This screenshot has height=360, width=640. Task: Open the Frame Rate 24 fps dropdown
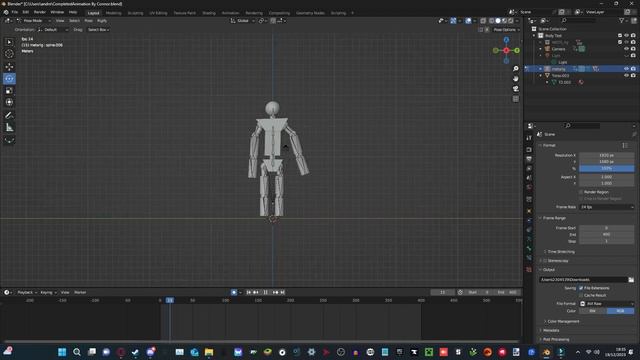[607, 207]
